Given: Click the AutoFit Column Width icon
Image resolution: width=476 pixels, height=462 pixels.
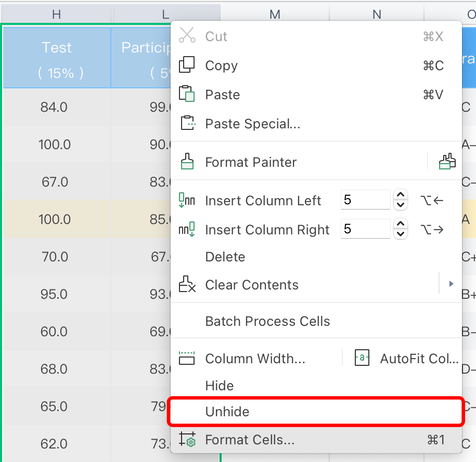Looking at the screenshot, I should (x=362, y=359).
